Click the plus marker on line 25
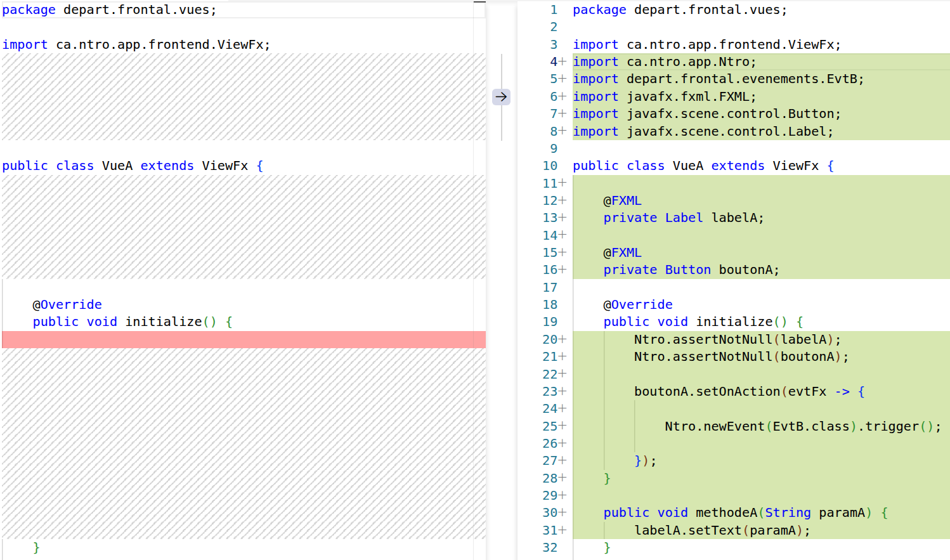This screenshot has width=950, height=560. coord(563,426)
